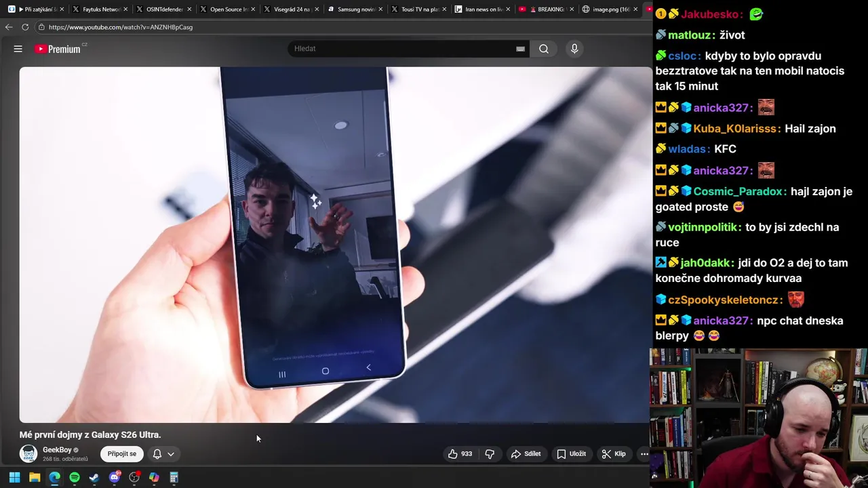
Task: Open more actions three-dot menu
Action: pos(644,454)
